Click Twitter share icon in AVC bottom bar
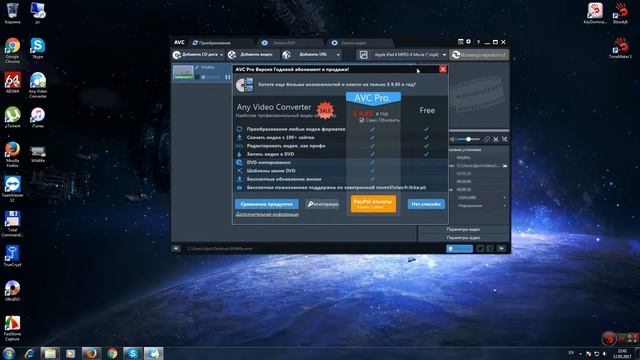The width and height of the screenshot is (640, 360). pyautogui.click(x=480, y=248)
